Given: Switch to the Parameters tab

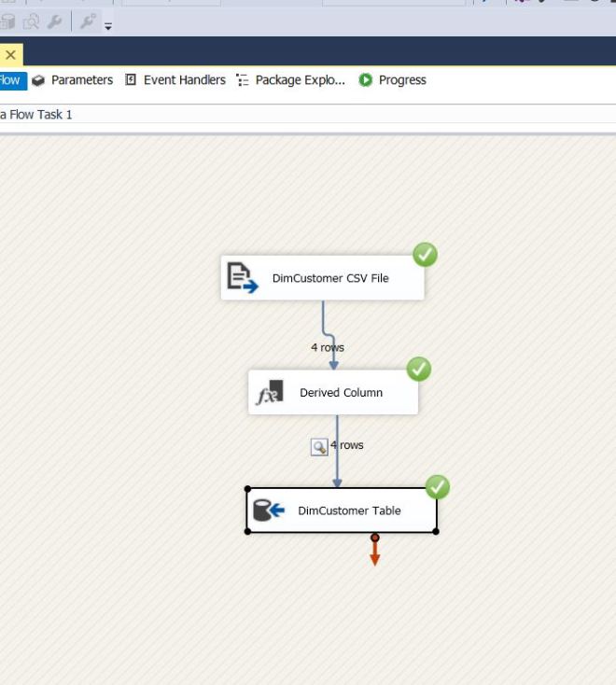Looking at the screenshot, I should tap(73, 80).
